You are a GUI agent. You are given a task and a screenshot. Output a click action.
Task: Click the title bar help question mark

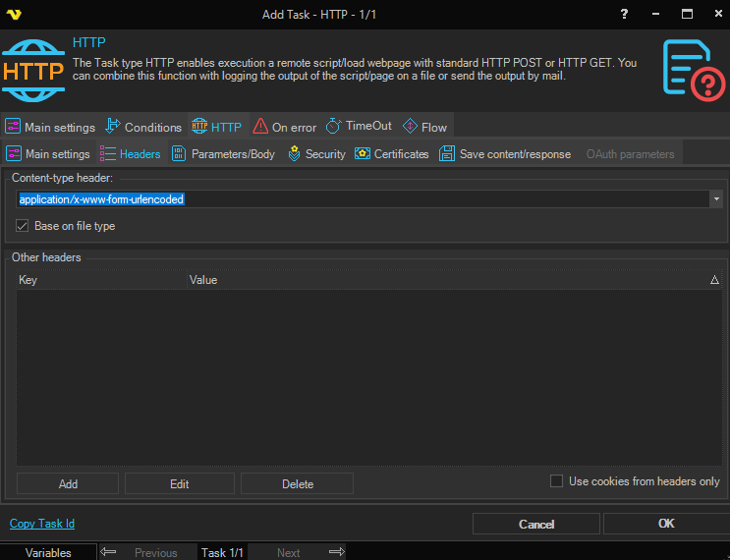click(624, 14)
